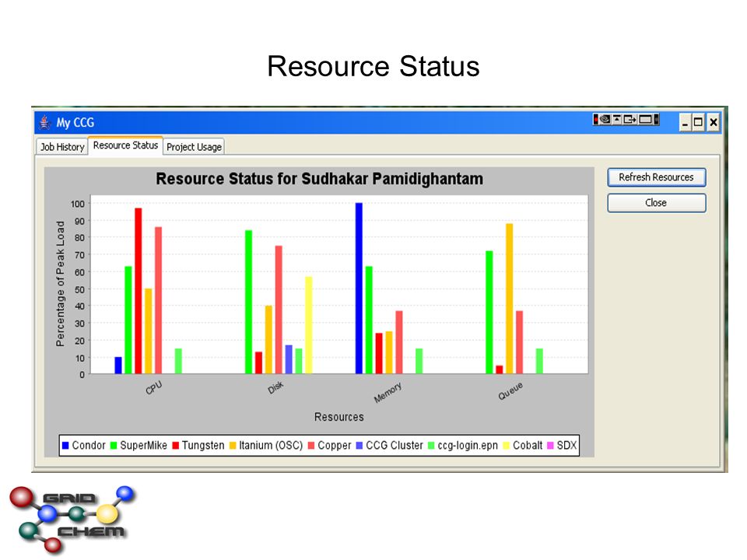
Task: Click the salmon Copper legend swatch
Action: coord(311,445)
